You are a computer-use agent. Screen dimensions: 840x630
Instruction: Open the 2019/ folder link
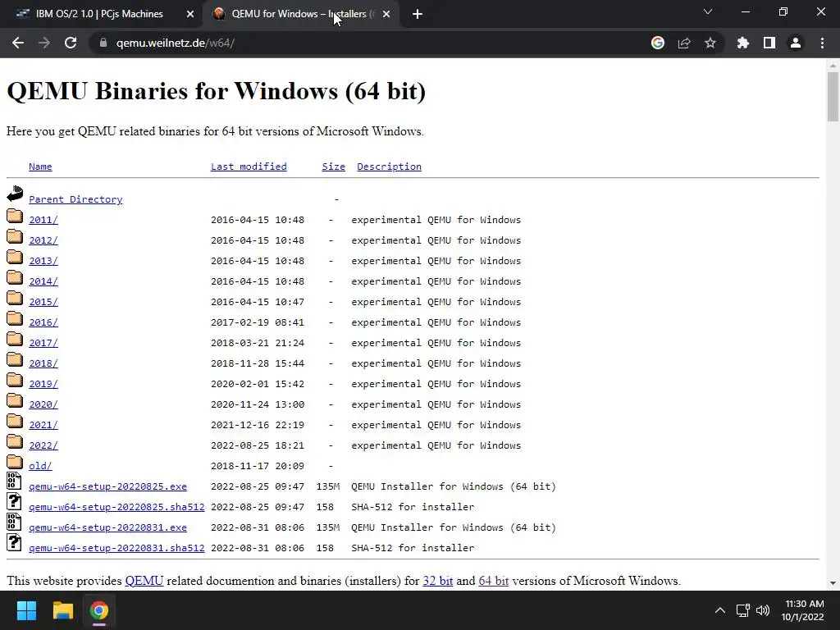coord(43,384)
